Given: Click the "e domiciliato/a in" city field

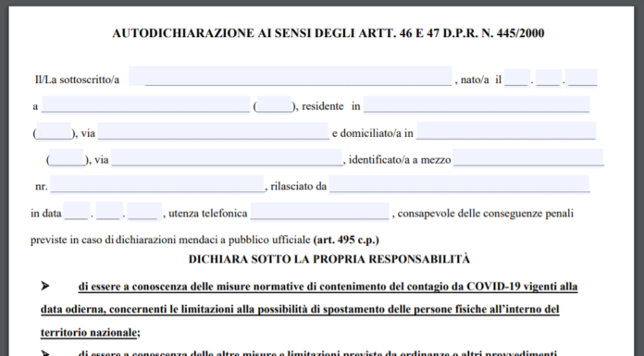Looking at the screenshot, I should [506, 131].
